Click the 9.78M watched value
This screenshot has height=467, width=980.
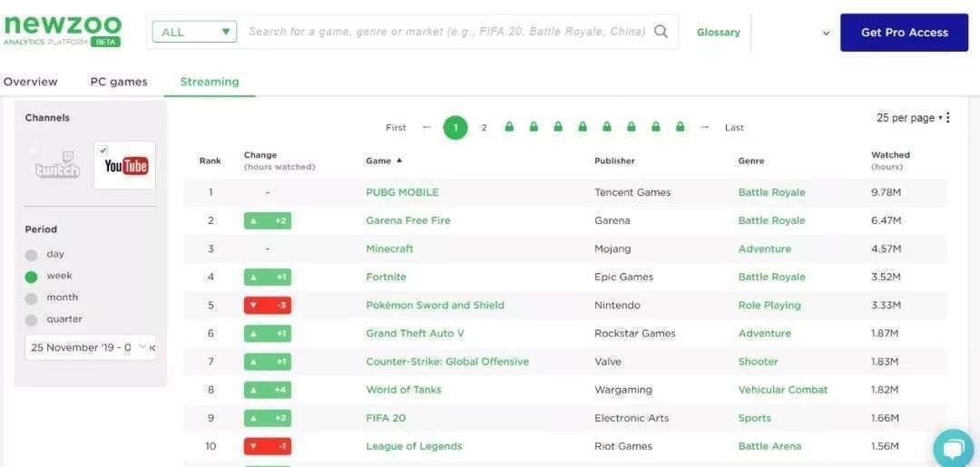[x=887, y=192]
